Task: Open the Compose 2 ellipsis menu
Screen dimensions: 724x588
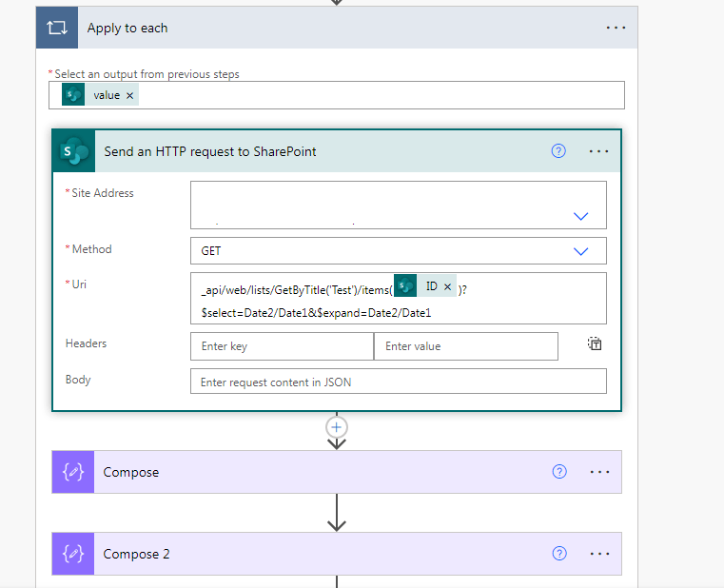Action: point(599,554)
